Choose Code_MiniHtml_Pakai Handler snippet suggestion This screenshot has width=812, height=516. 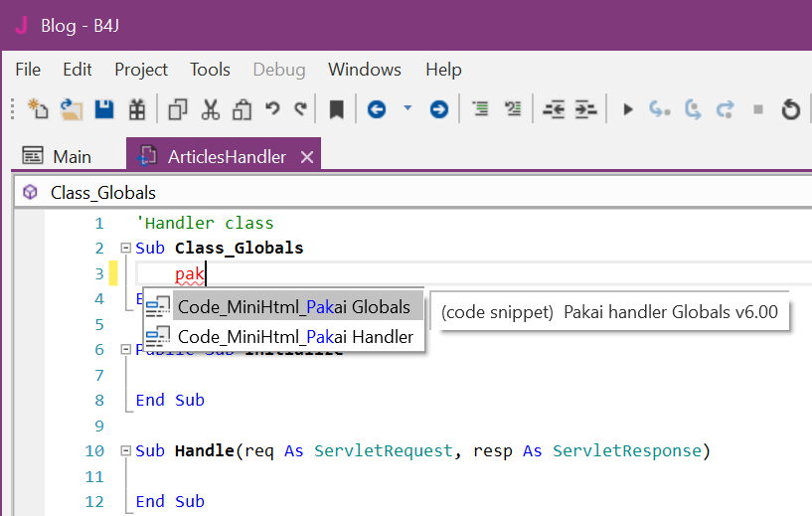284,337
